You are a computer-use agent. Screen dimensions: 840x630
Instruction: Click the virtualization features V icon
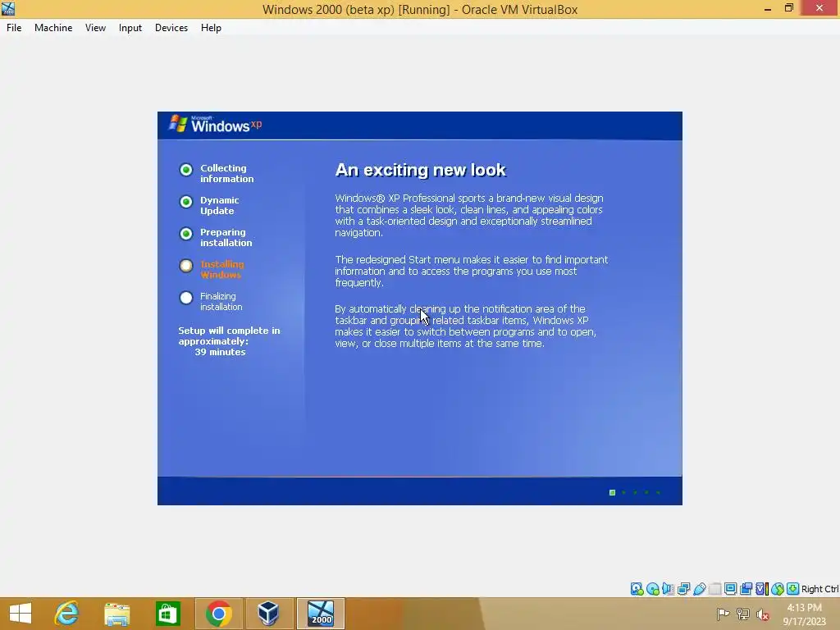(762, 589)
